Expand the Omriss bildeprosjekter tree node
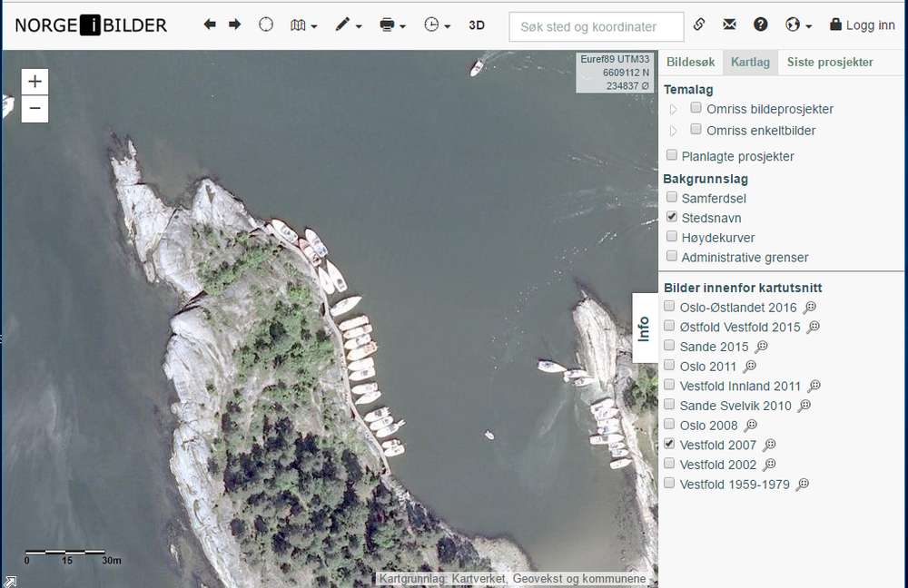 [674, 110]
